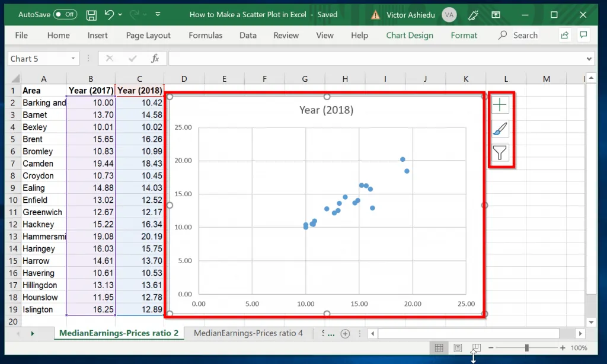607x364 pixels.
Task: Click the Undo arrow icon
Action: coord(109,15)
